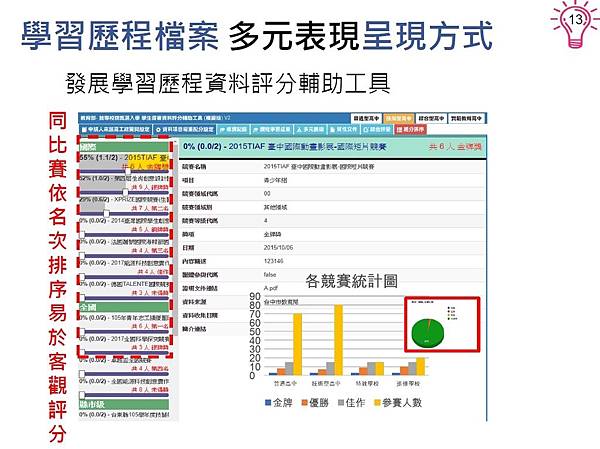Click the green 縣市級 section header
Viewport: 600px width, 449px height.
click(124, 404)
